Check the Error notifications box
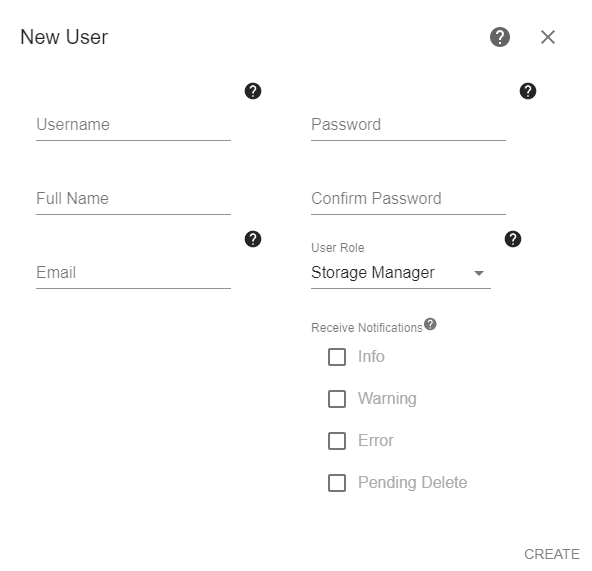The height and width of the screenshot is (571, 592). [337, 441]
